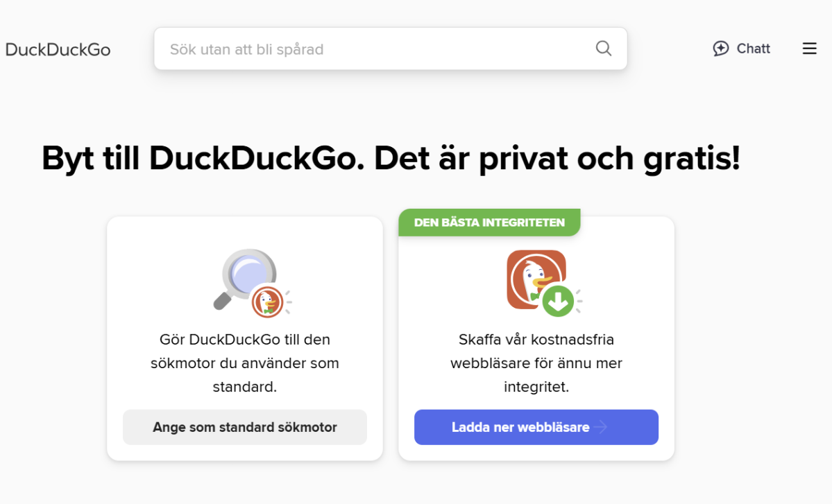Click the sparkle lines beside the magnifier duck

pyautogui.click(x=288, y=297)
